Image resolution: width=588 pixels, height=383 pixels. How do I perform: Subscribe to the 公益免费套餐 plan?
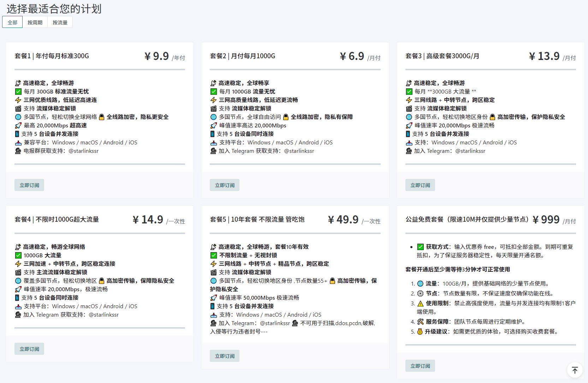[420, 366]
